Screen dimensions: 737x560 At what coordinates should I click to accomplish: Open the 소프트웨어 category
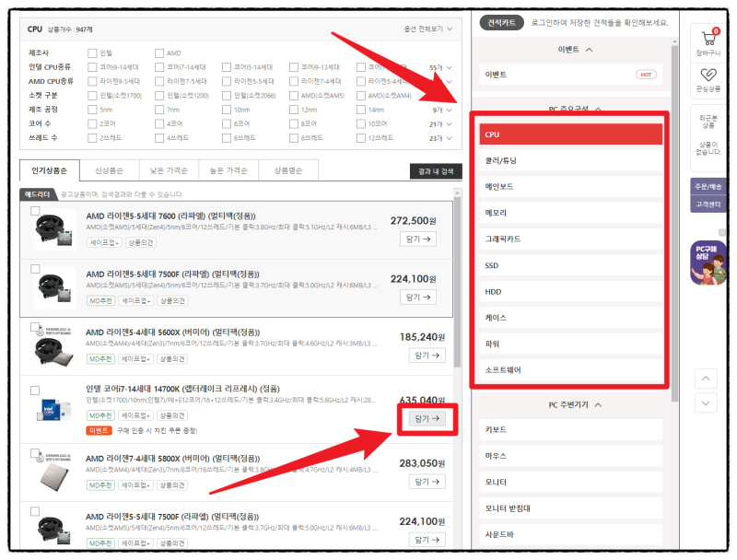pyautogui.click(x=570, y=370)
